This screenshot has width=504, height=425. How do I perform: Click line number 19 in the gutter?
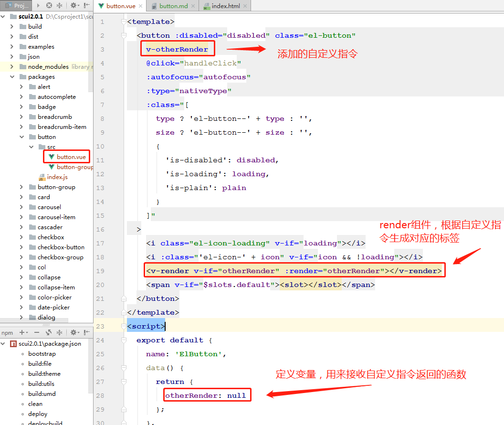tap(100, 271)
